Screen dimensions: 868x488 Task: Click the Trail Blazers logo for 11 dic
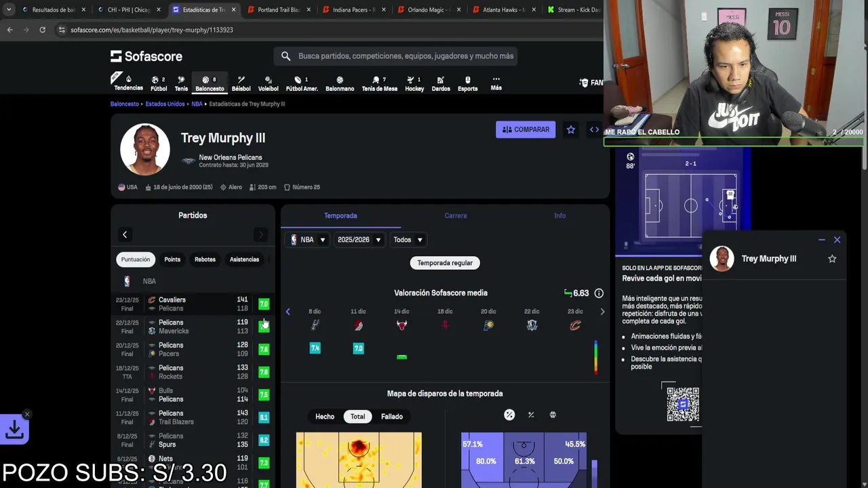click(x=358, y=325)
